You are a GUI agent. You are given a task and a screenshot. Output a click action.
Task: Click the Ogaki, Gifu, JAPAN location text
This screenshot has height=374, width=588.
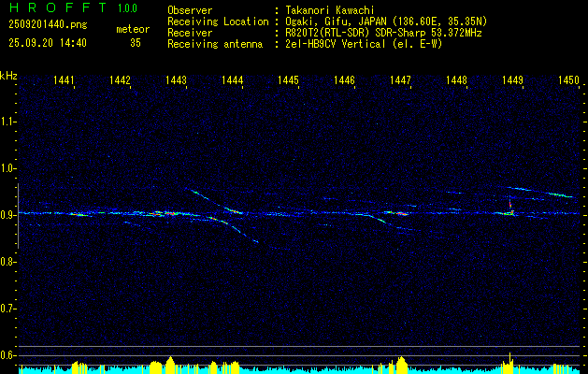click(386, 22)
